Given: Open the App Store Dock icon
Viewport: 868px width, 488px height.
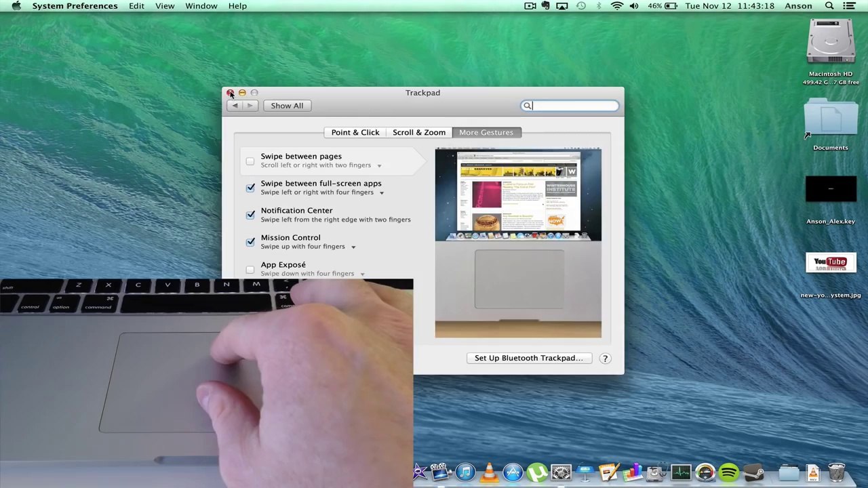Looking at the screenshot, I should (513, 472).
